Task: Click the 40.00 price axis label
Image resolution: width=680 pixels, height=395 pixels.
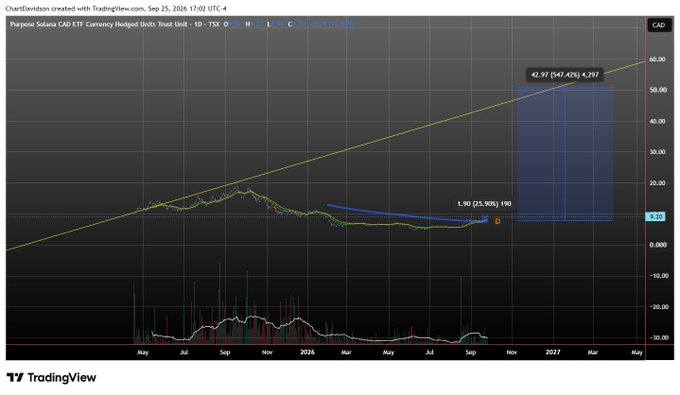Action: click(x=657, y=121)
